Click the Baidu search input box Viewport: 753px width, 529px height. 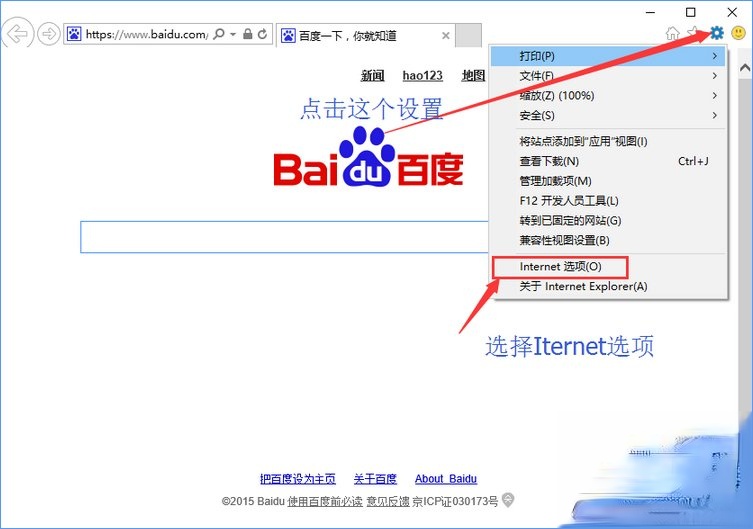(284, 237)
